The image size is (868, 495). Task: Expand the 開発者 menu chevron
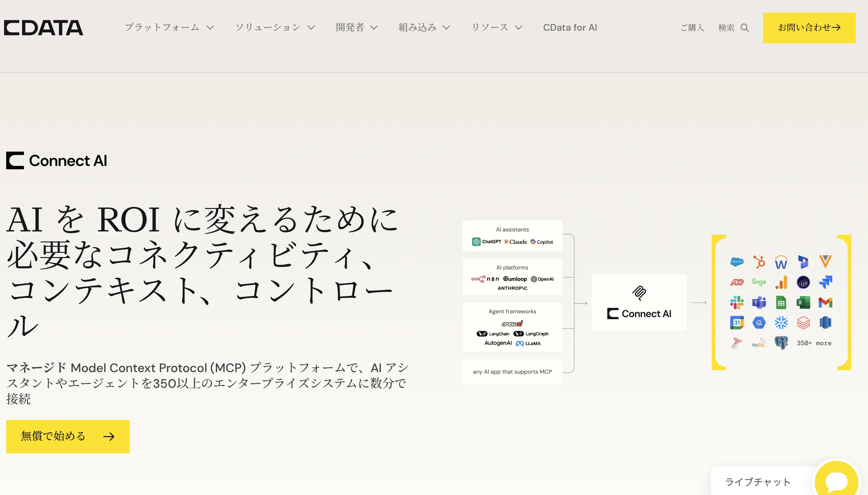pyautogui.click(x=374, y=28)
